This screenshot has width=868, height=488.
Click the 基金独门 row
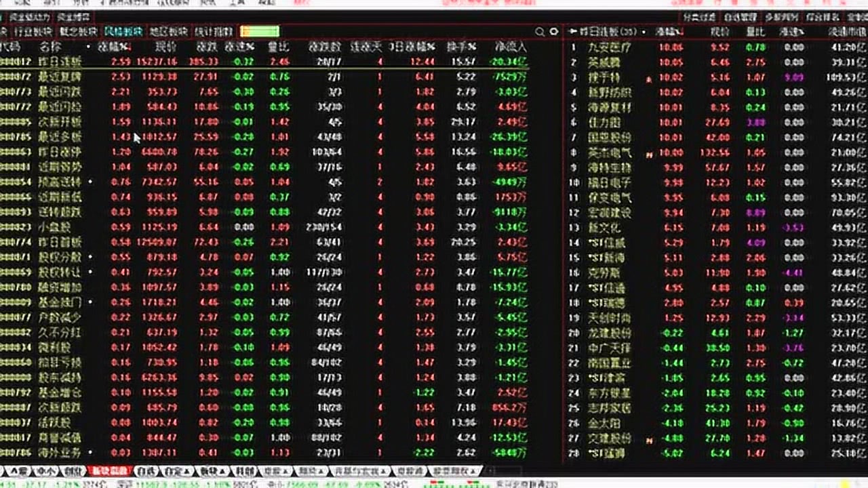tap(264, 302)
